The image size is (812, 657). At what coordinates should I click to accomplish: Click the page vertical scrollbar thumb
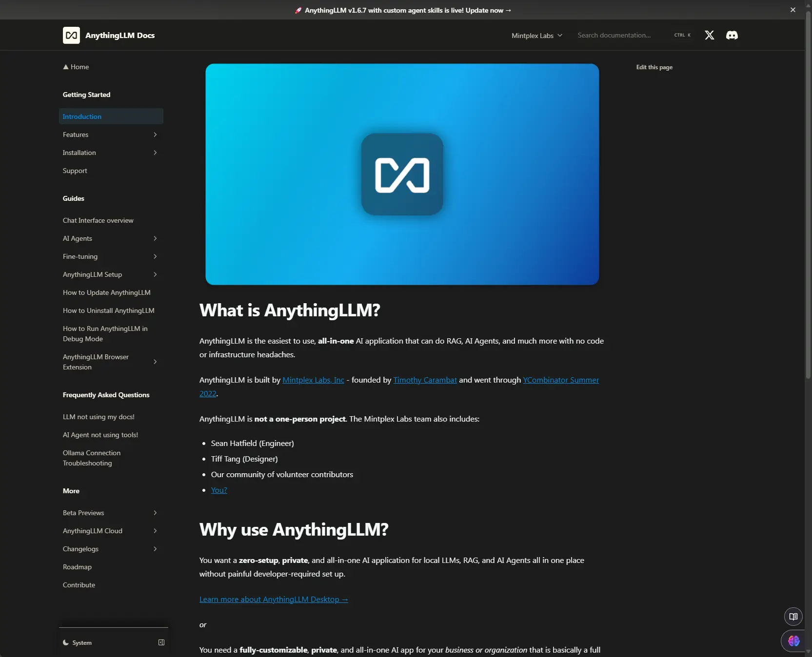coord(808,195)
